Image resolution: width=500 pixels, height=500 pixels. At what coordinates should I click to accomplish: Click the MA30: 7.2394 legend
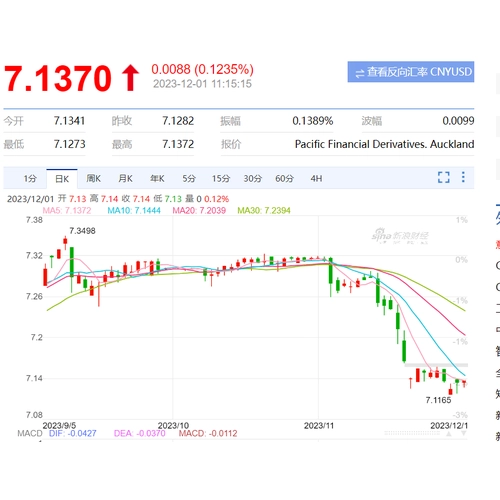264,211
